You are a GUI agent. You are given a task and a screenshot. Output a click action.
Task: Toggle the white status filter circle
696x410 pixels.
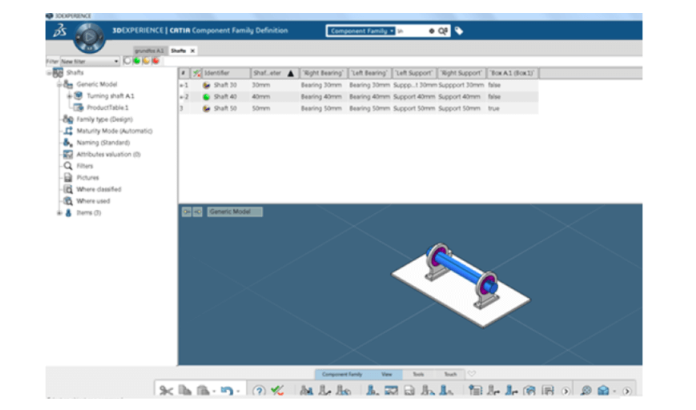point(127,61)
